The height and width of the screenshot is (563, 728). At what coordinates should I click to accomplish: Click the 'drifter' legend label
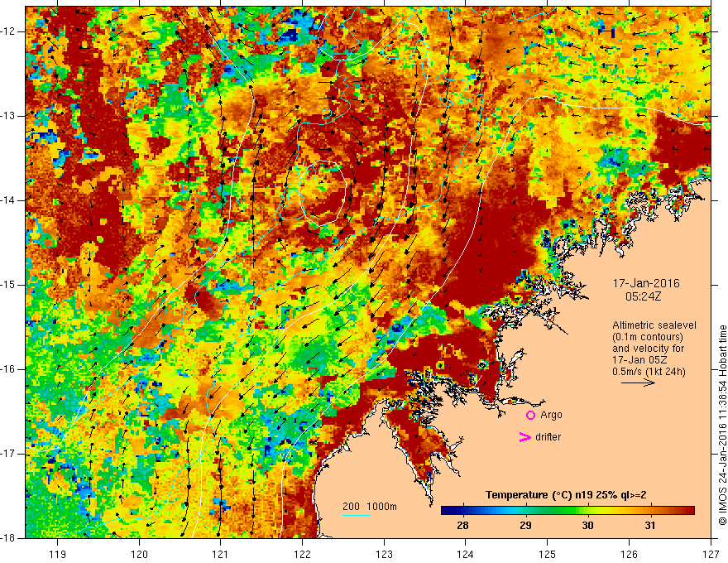[x=548, y=437]
